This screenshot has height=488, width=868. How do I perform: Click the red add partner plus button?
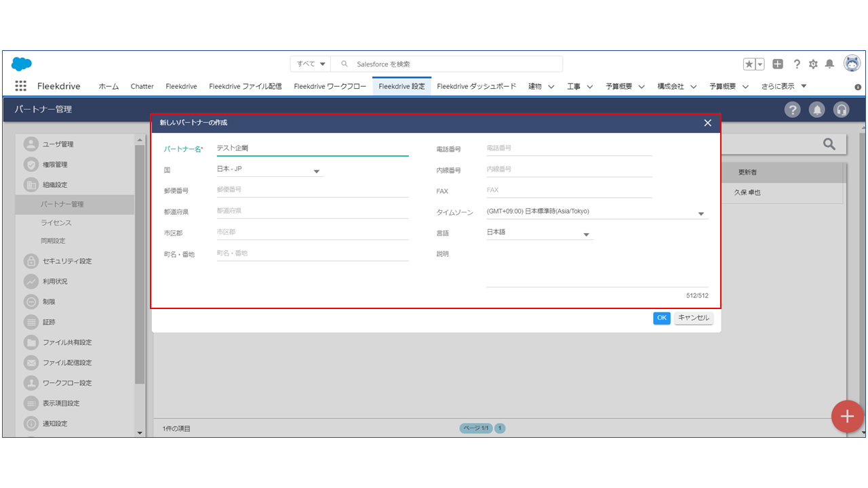pos(847,416)
